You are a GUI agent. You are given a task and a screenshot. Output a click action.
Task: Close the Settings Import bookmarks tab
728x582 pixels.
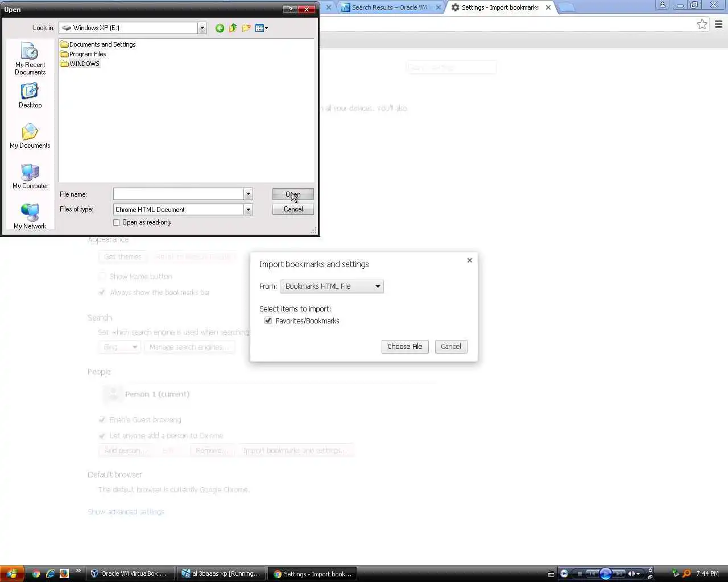click(548, 7)
